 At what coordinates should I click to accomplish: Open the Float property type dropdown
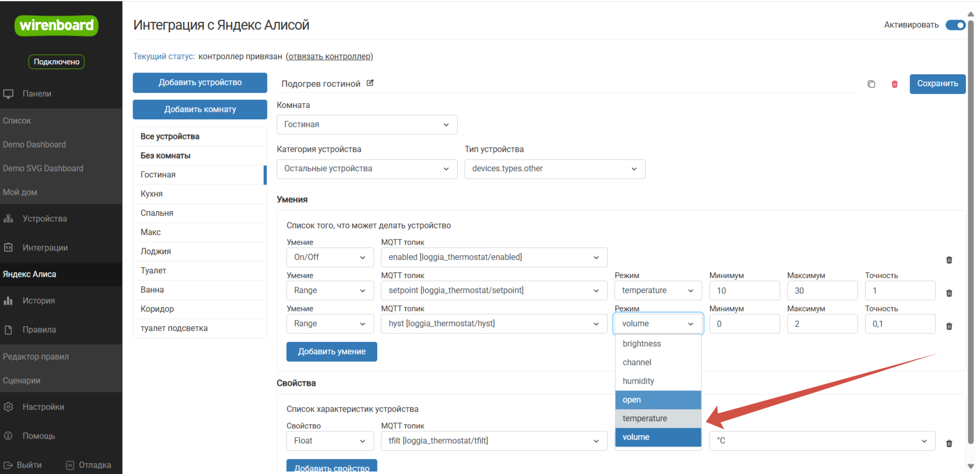point(330,441)
